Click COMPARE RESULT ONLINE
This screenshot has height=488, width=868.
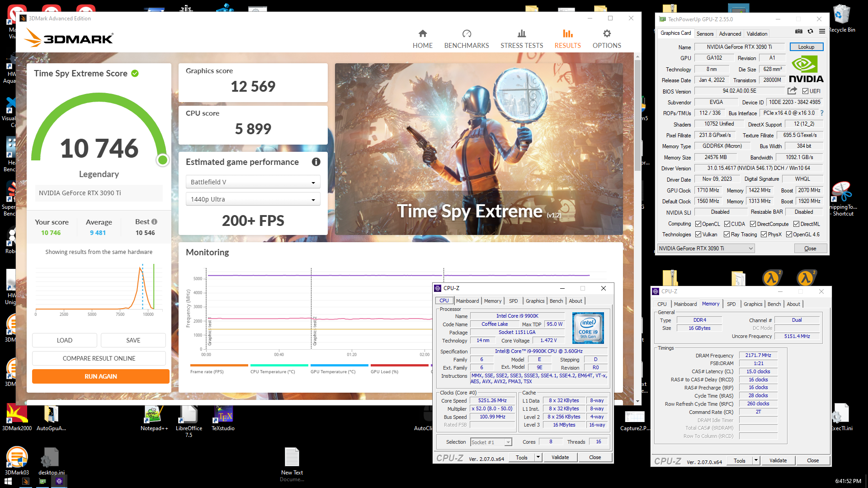[99, 358]
